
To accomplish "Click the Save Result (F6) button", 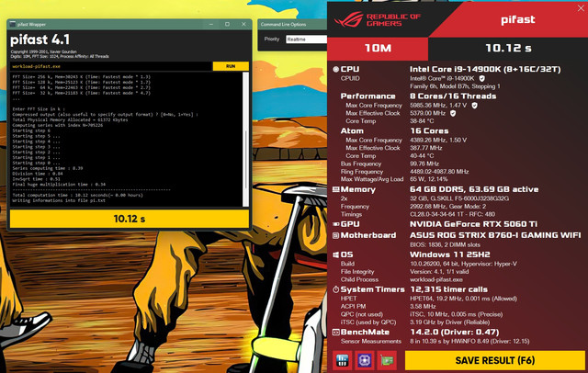I will (494, 360).
